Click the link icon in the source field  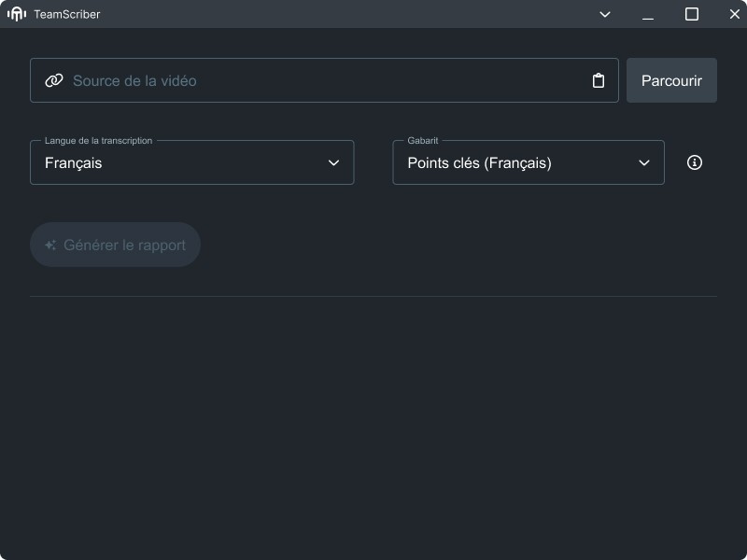pos(54,80)
